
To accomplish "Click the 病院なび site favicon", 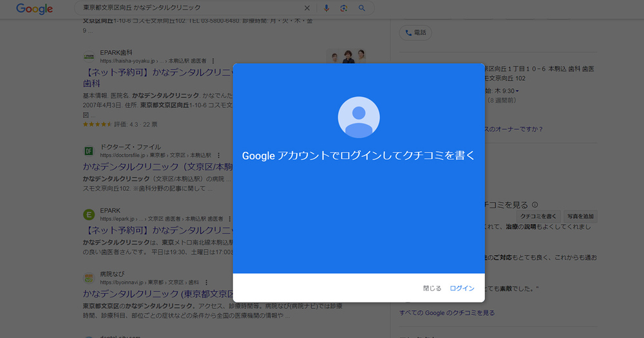I will point(89,277).
